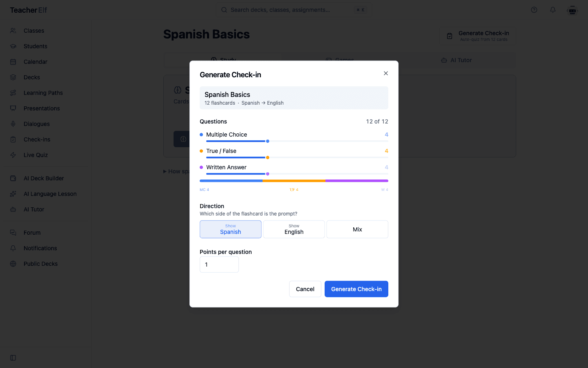This screenshot has width=588, height=368.
Task: Collapse sidebar using the panel icon
Action: [13, 358]
